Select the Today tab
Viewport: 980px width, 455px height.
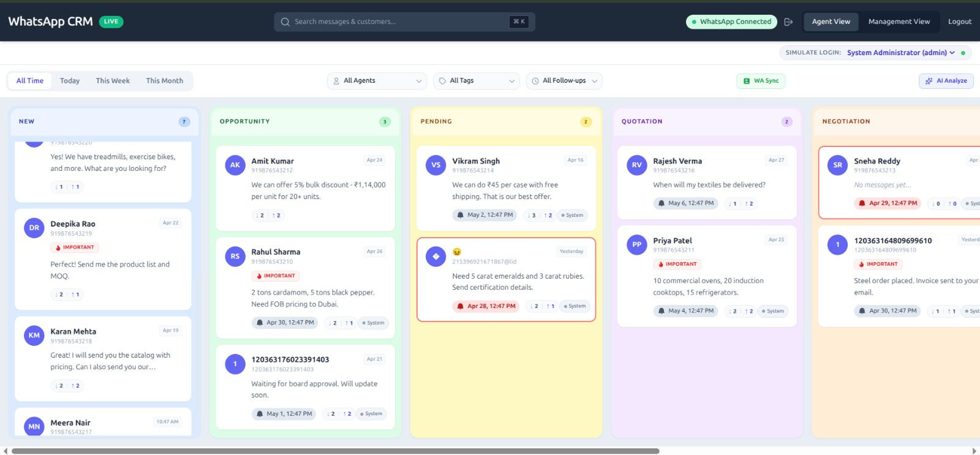tap(70, 81)
